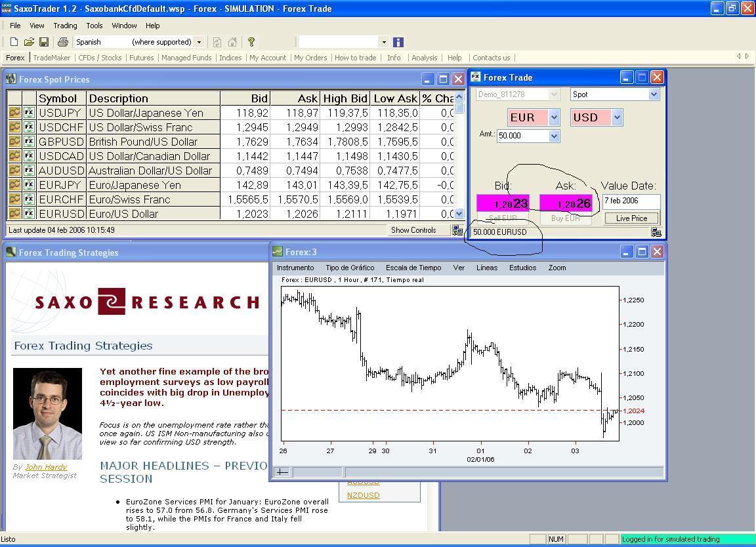Open the Demo_811278 account dropdown

[x=554, y=94]
